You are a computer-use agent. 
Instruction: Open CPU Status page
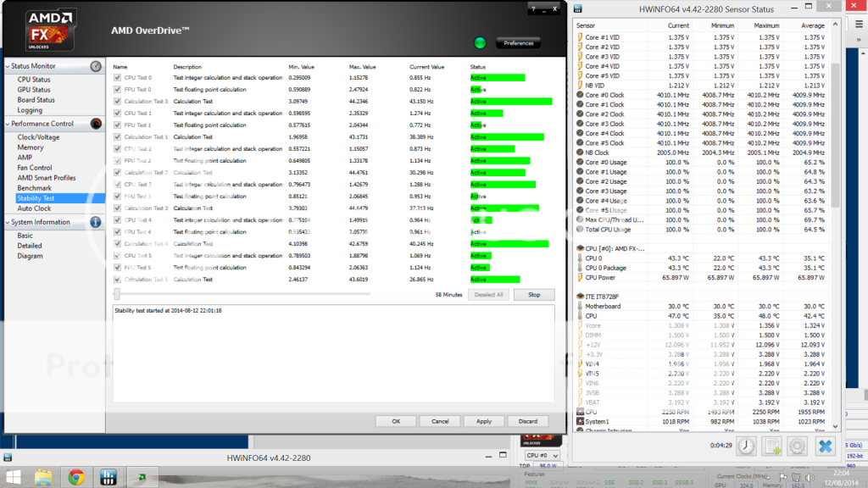pyautogui.click(x=34, y=79)
